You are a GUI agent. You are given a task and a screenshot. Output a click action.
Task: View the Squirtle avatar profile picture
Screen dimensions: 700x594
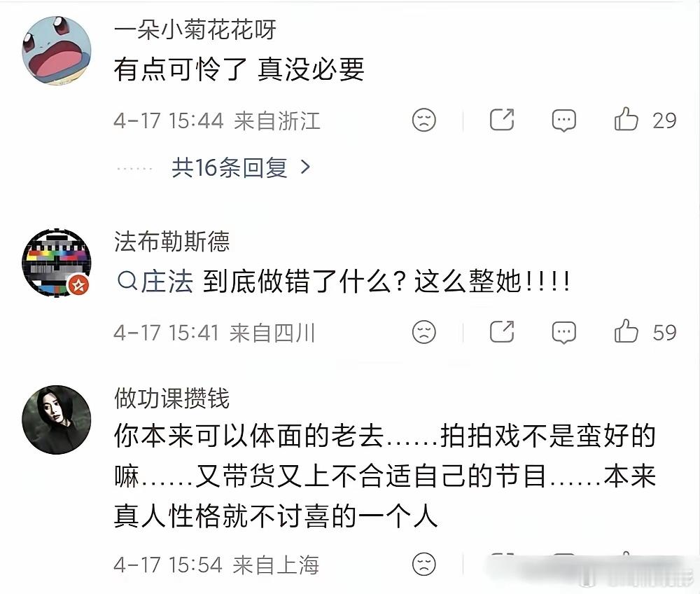click(56, 50)
